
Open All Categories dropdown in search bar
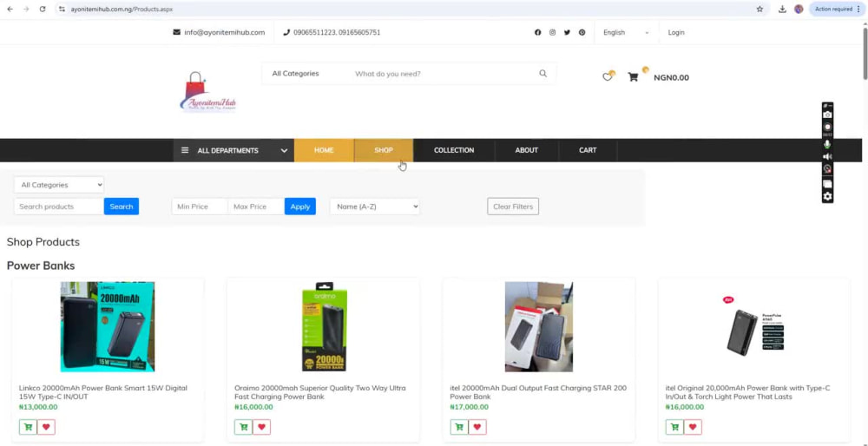[296, 74]
